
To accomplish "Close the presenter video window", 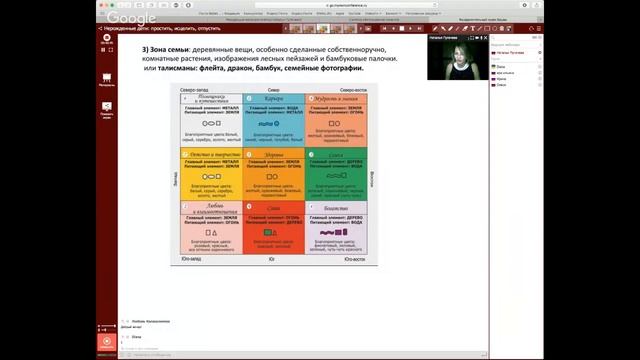I will (485, 38).
